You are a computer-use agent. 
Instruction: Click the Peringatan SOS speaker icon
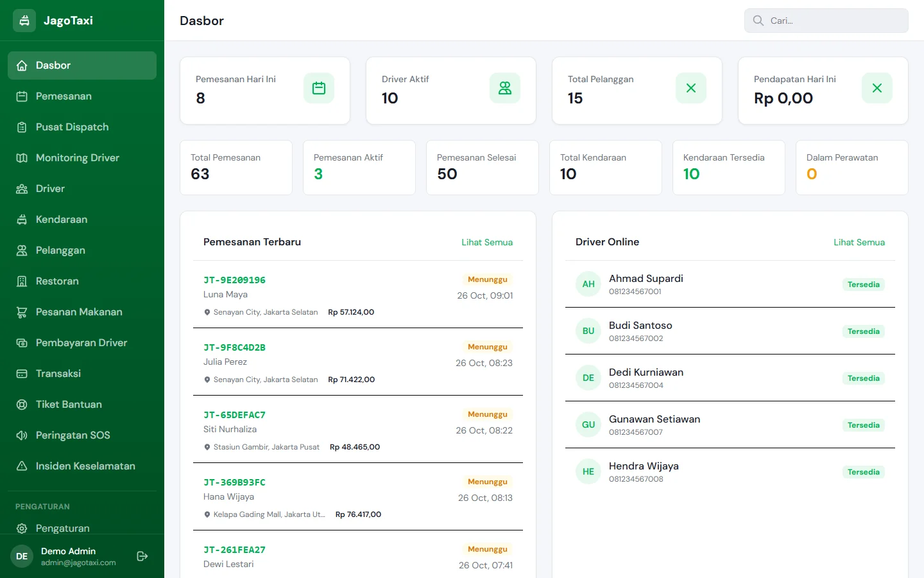point(22,435)
